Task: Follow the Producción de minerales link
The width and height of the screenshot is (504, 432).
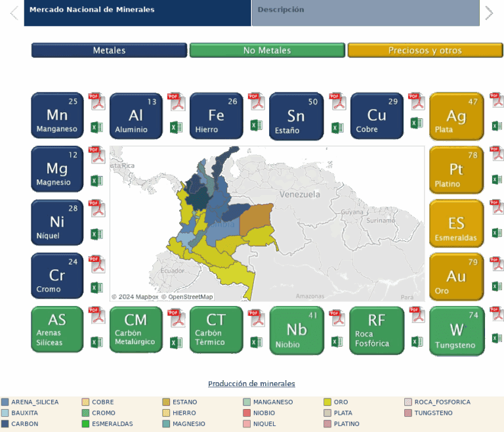Action: pos(251,383)
